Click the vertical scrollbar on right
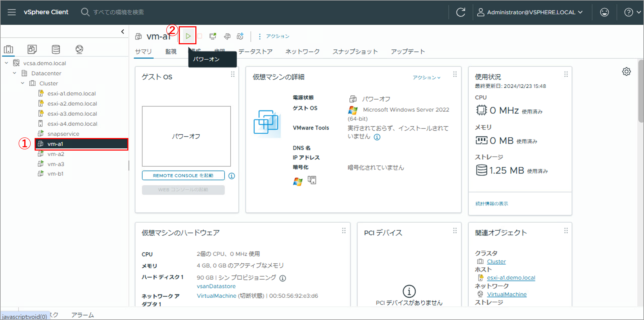The width and height of the screenshot is (644, 320). (641, 91)
